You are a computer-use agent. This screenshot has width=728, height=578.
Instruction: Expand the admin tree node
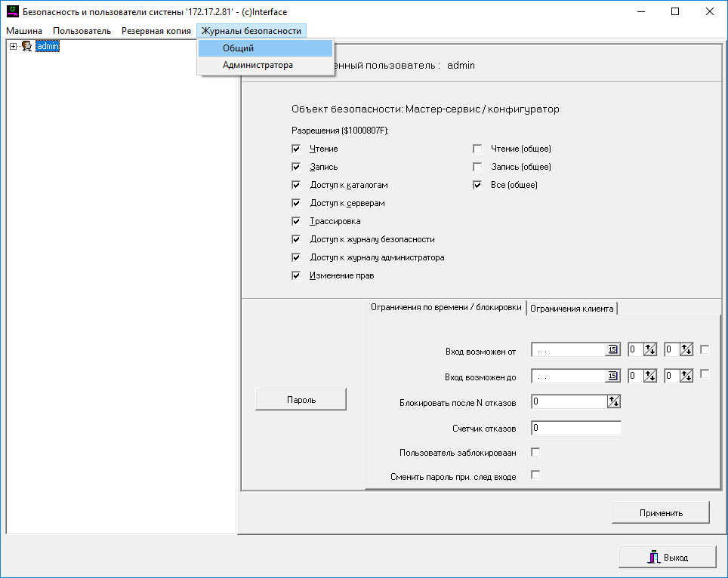coord(13,47)
